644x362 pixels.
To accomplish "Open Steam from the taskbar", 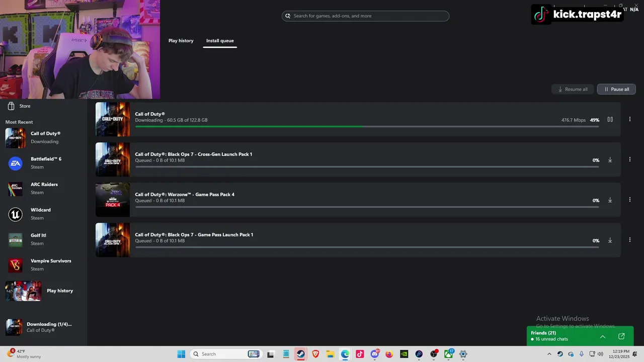I will [x=300, y=354].
